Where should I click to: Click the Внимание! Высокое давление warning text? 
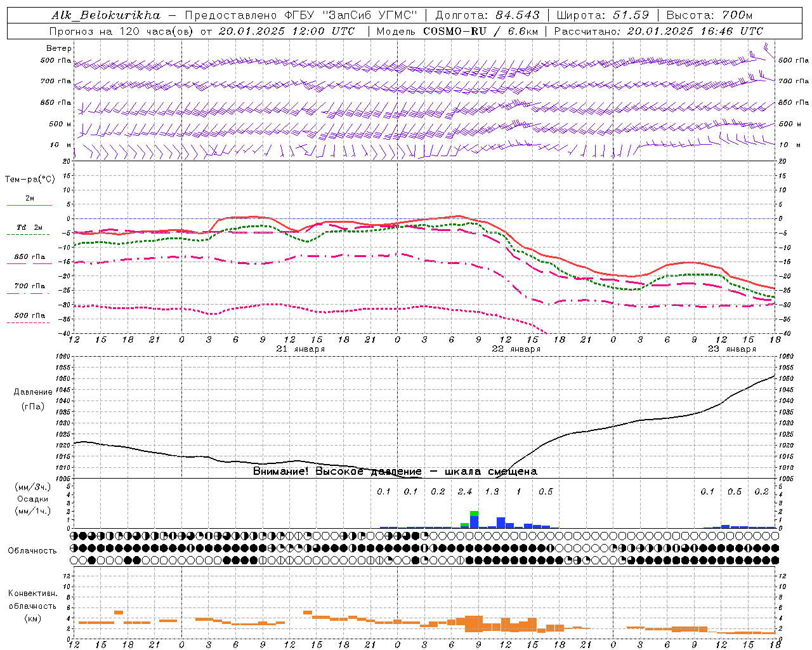pos(395,471)
